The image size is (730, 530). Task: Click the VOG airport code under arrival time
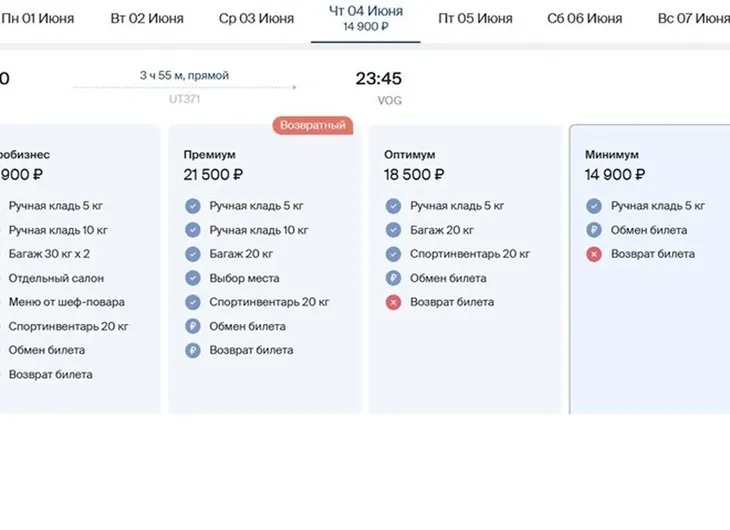pos(389,101)
